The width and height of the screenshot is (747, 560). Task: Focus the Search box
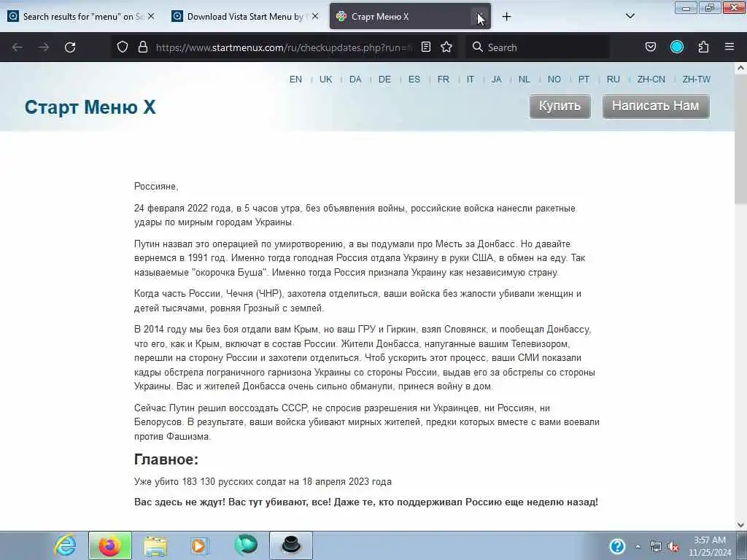(538, 47)
